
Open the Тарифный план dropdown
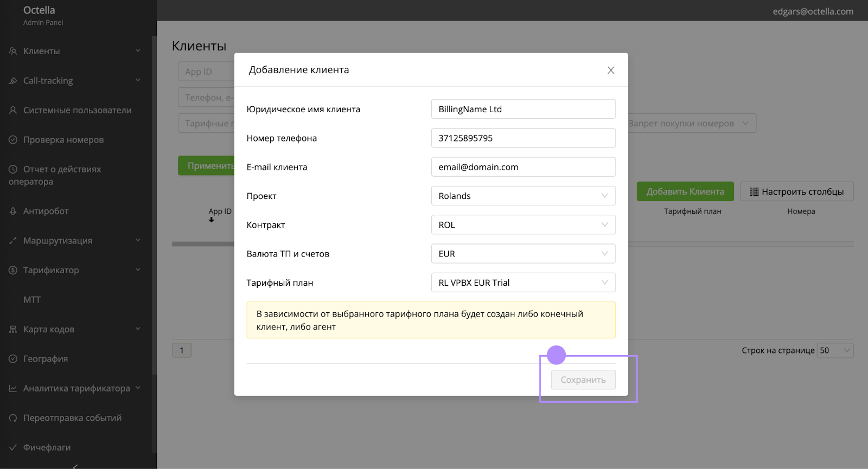(x=523, y=282)
